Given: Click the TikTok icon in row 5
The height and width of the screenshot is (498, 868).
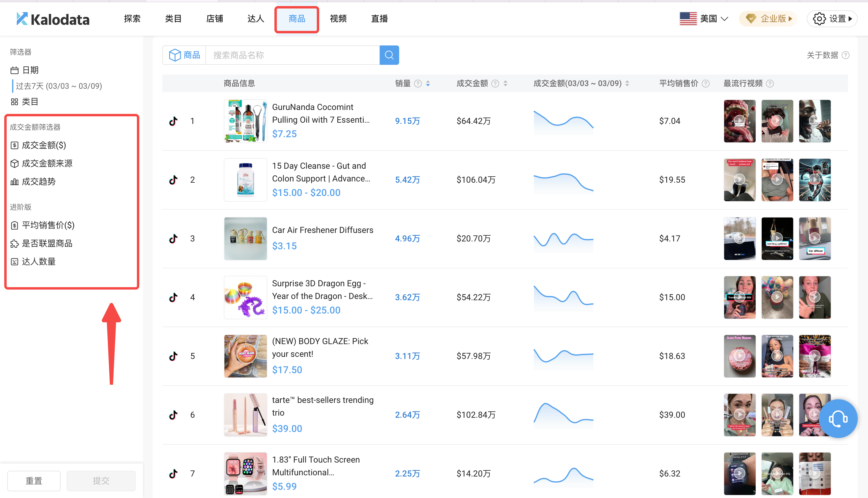Looking at the screenshot, I should coord(174,357).
